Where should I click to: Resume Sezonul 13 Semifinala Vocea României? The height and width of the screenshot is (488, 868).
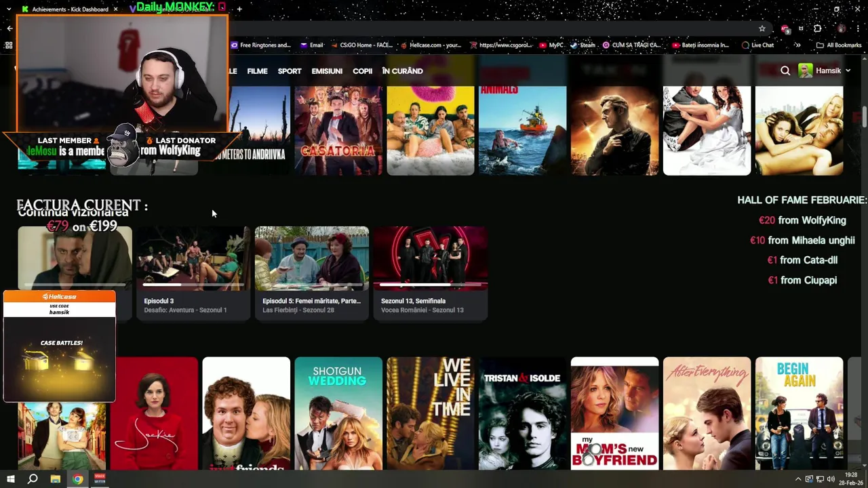(x=430, y=272)
